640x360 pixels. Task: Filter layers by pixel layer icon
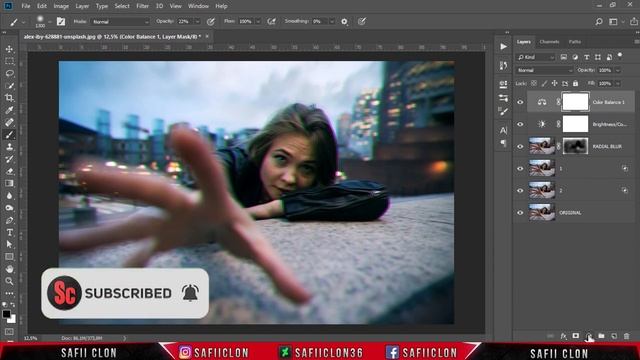click(x=564, y=57)
